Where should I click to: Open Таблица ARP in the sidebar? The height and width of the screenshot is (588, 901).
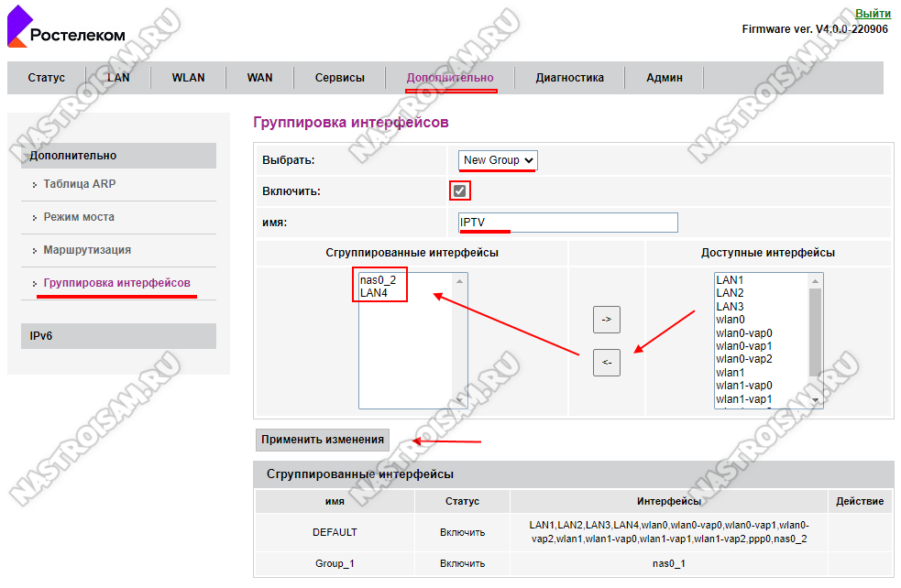click(80, 184)
